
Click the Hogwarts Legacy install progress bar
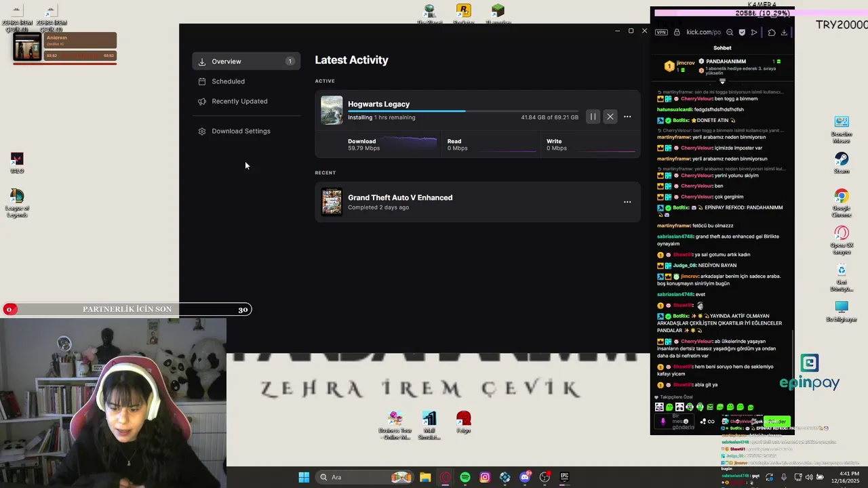(463, 110)
